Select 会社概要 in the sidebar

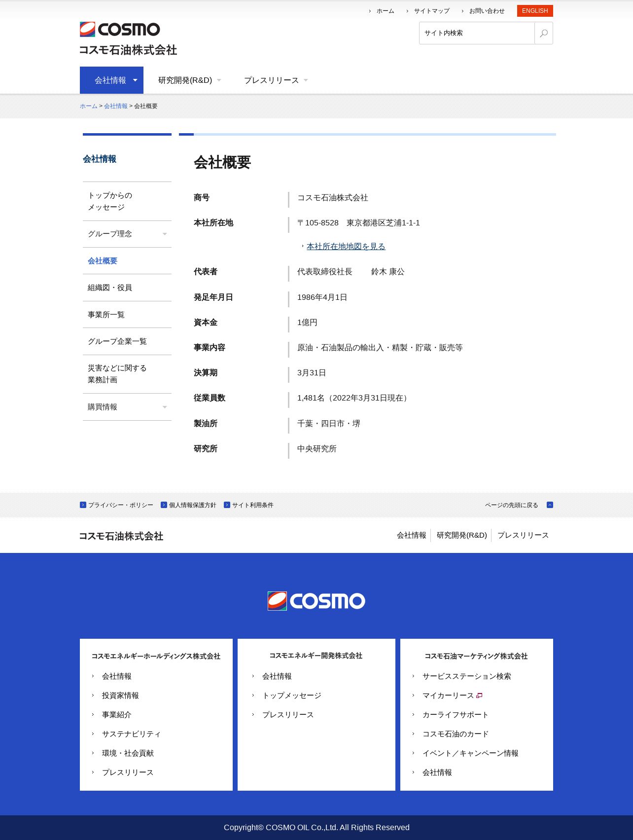127,261
